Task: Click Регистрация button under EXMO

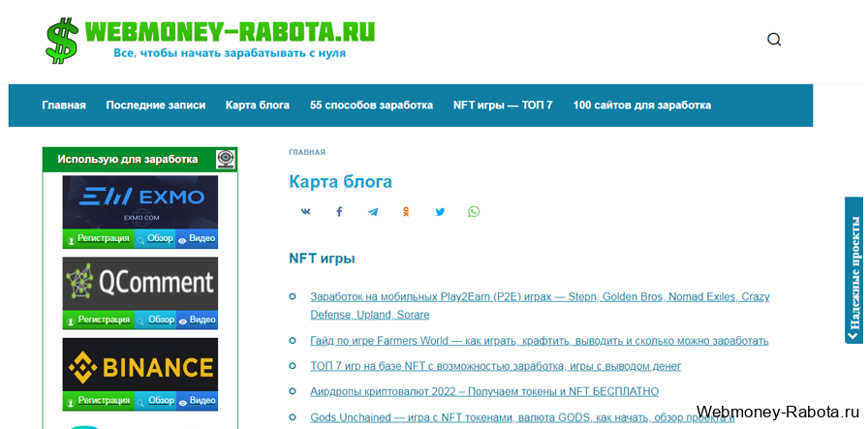Action: click(99, 238)
